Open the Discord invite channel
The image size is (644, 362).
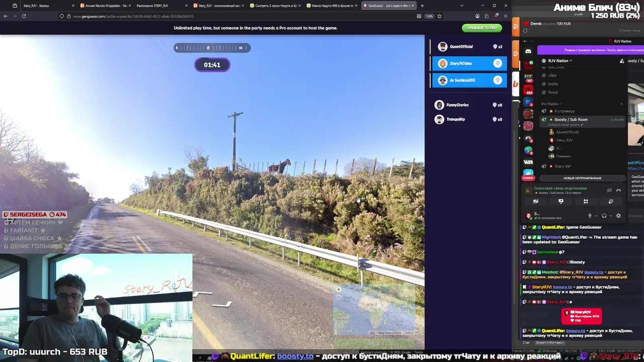[553, 84]
